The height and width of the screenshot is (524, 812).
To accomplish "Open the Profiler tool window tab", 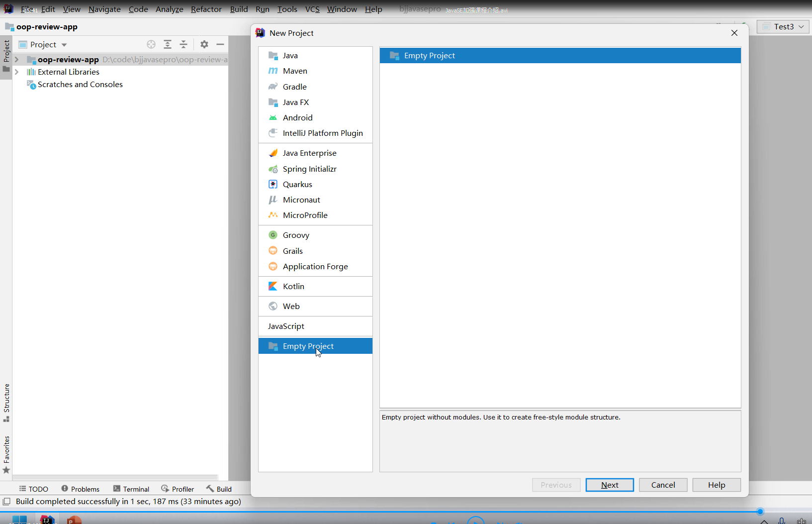I will click(178, 489).
